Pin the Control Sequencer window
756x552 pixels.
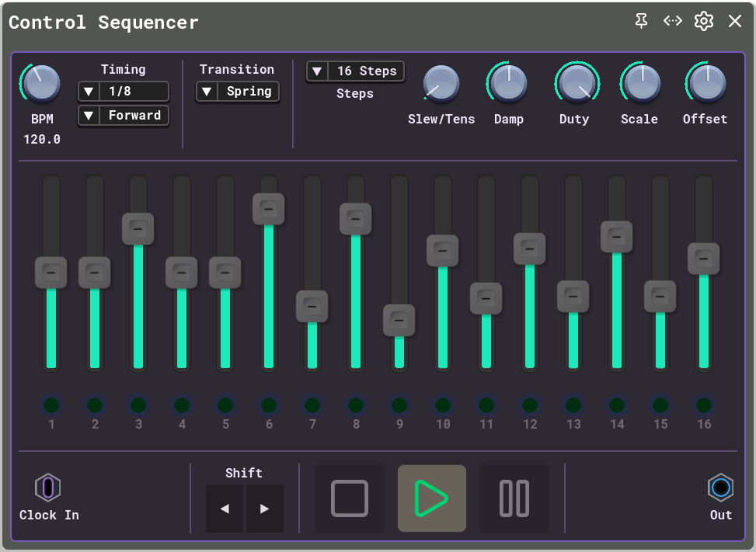click(641, 21)
